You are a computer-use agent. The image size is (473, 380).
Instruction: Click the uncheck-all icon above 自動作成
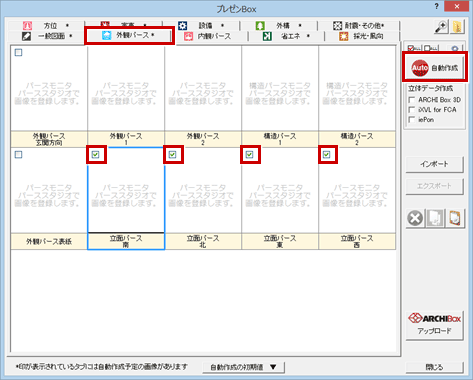pos(432,48)
